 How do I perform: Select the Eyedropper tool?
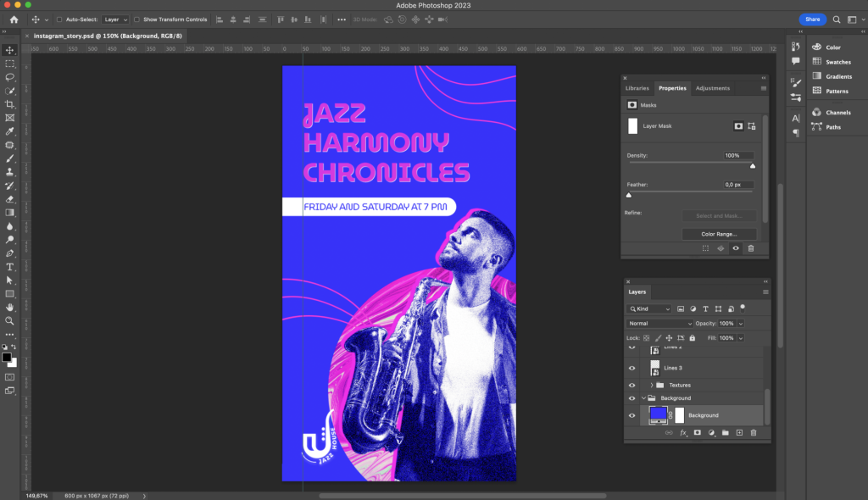click(x=10, y=131)
